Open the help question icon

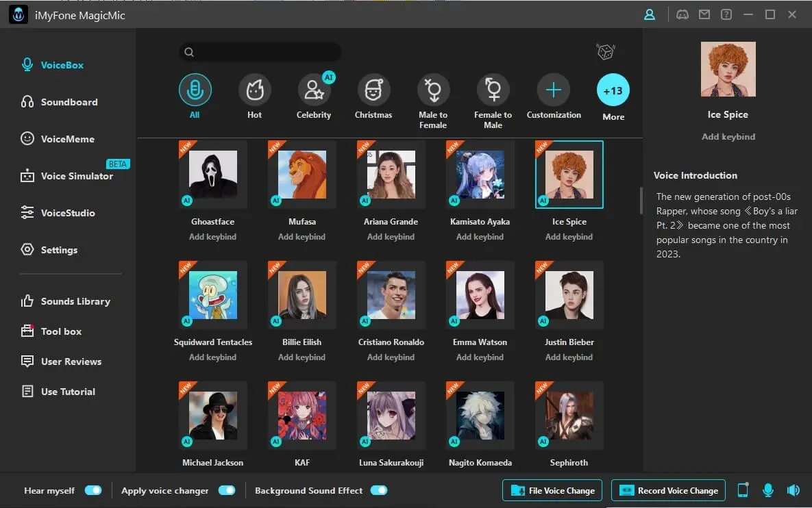click(726, 14)
